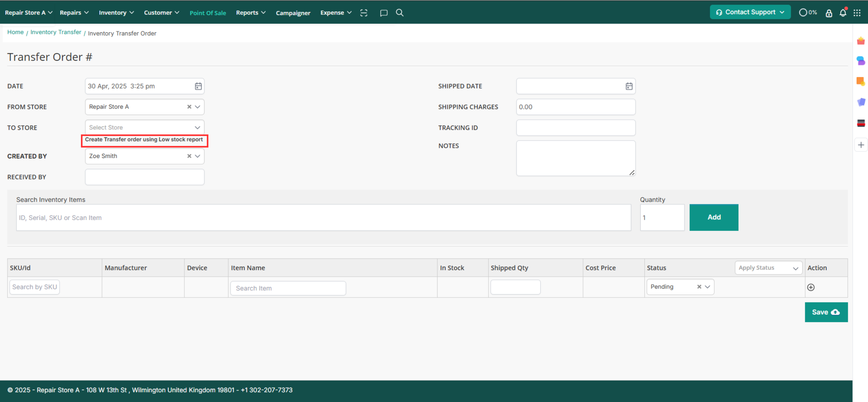Click the 0% progress circle indicator

point(807,12)
